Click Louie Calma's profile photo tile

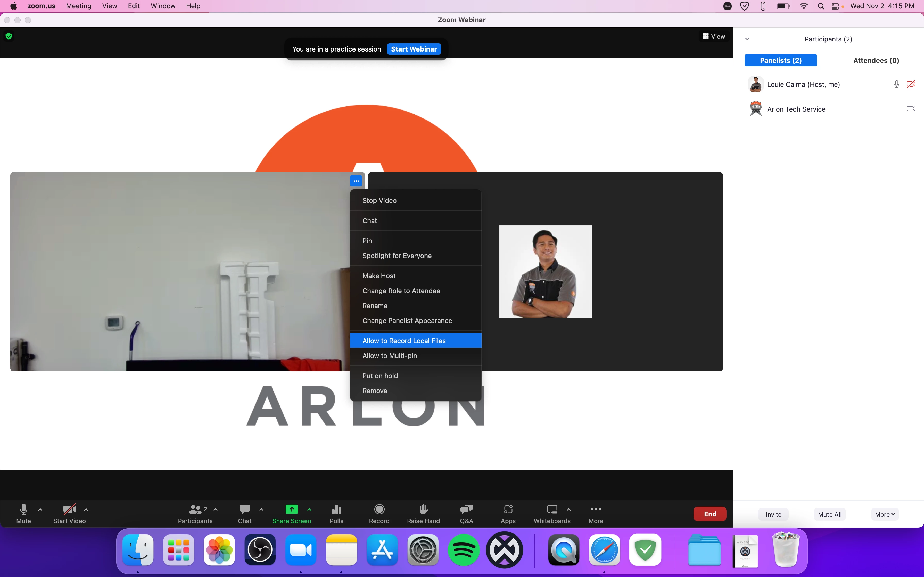coord(545,271)
